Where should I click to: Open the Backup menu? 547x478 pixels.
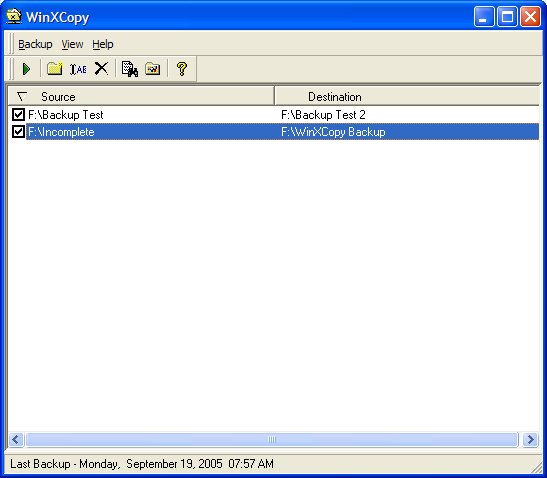35,44
